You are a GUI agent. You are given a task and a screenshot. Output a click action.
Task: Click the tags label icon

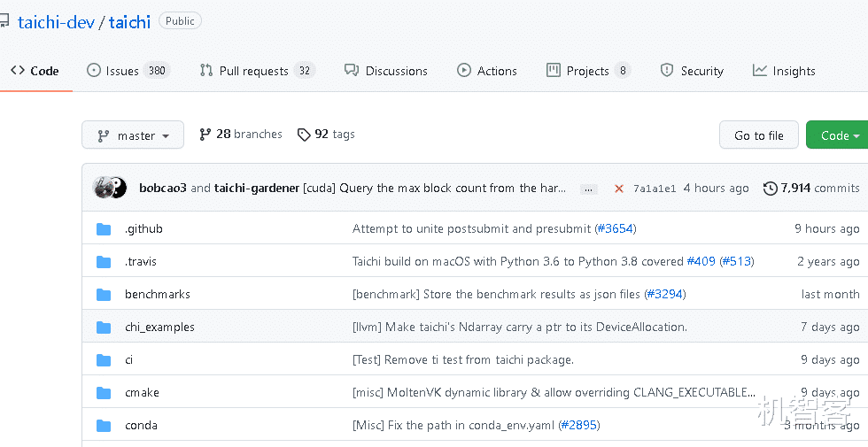[x=304, y=135]
